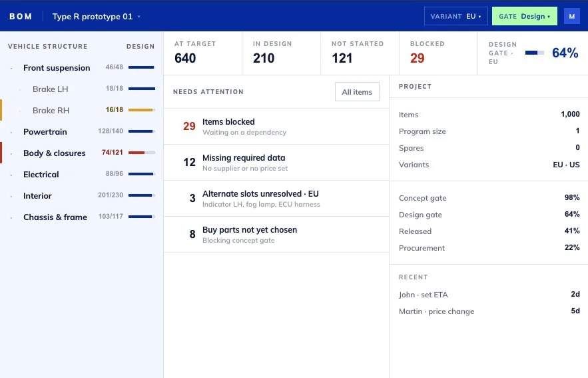Click the Procurement 22% row

[x=489, y=248]
